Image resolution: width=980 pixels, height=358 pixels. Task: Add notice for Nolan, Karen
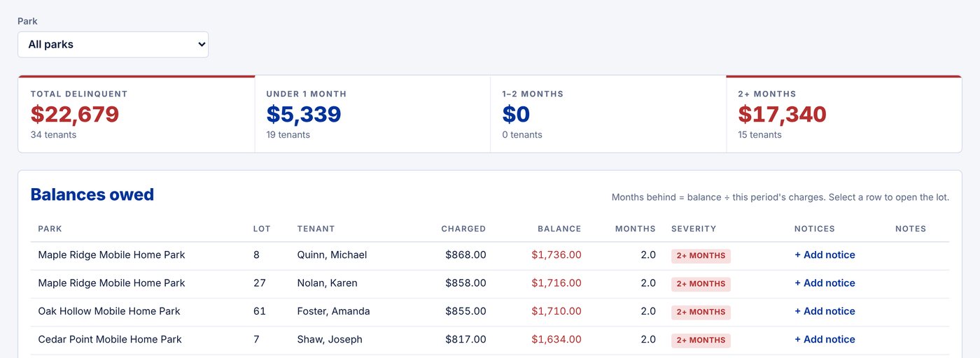825,283
